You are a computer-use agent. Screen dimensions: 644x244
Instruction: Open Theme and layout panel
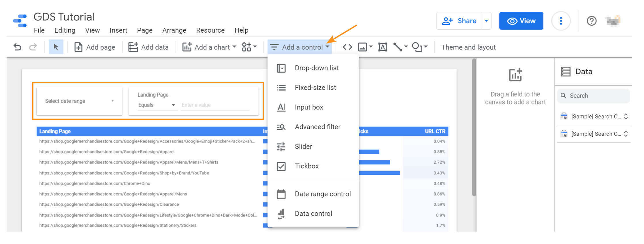click(x=468, y=47)
